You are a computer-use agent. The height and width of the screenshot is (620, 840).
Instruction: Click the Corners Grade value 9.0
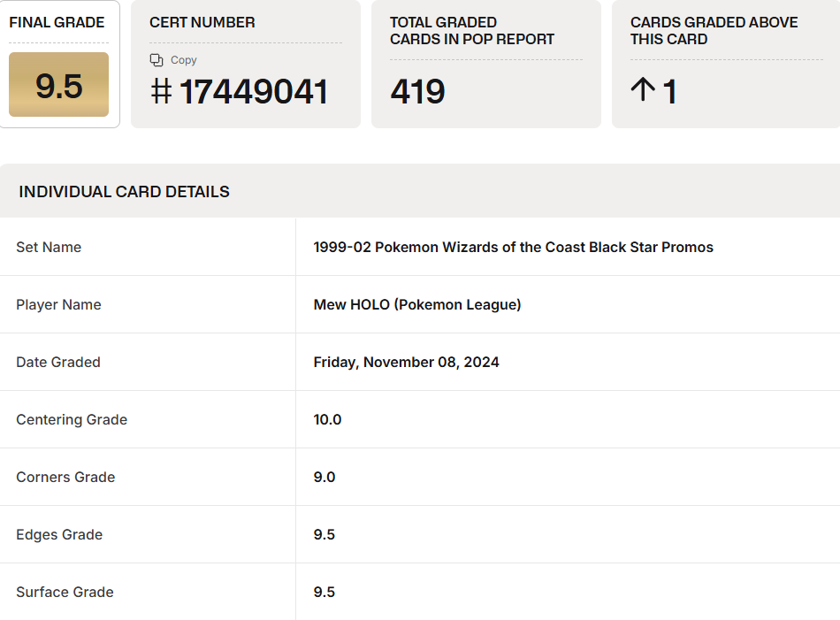325,478
